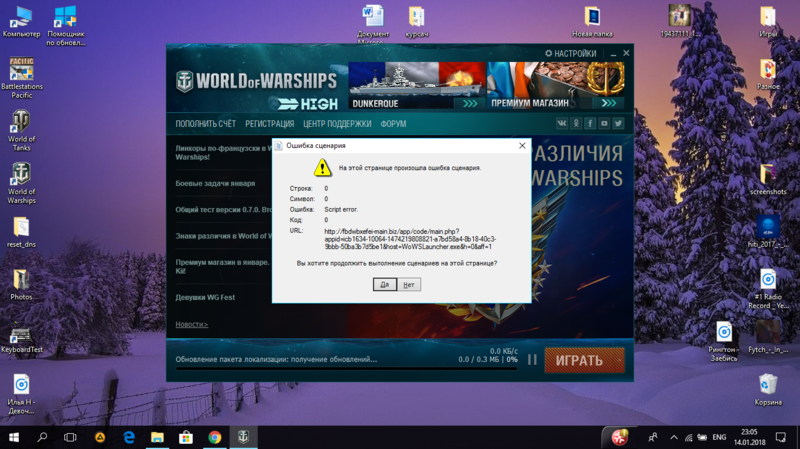The width and height of the screenshot is (800, 449).
Task: Open Microsoft Store from taskbar
Action: tap(186, 437)
